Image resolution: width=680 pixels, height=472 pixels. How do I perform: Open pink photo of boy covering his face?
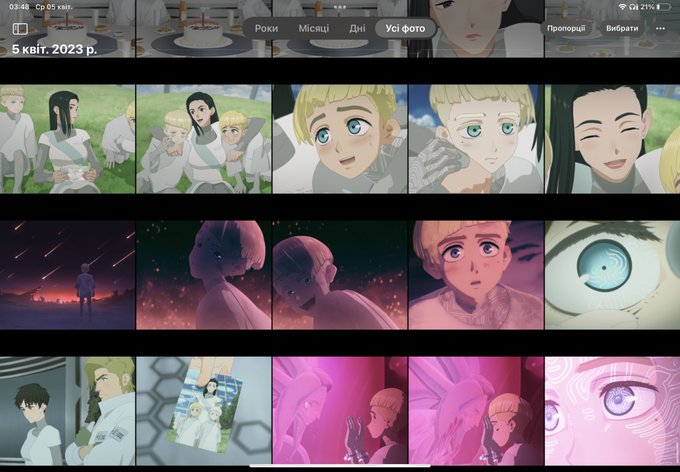[x=476, y=411]
